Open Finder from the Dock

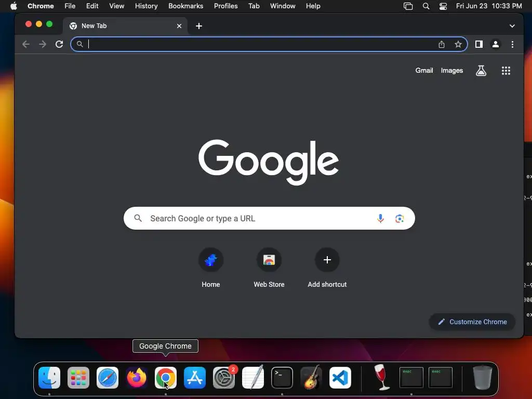tap(49, 378)
